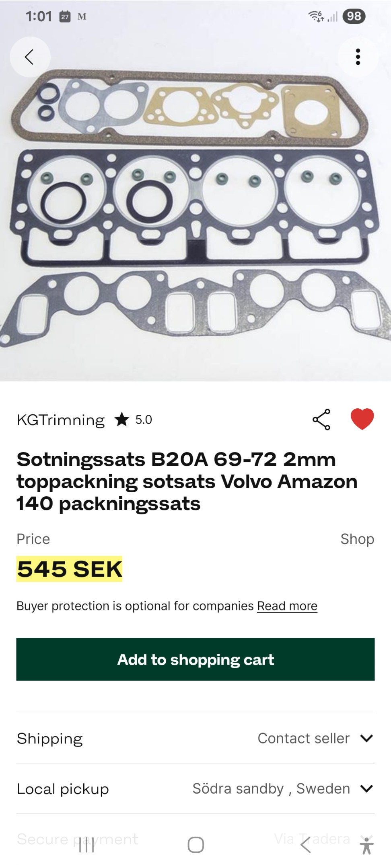Screen dimensions: 391x868
Task: Go back using the top-left arrow
Action: pyautogui.click(x=30, y=57)
